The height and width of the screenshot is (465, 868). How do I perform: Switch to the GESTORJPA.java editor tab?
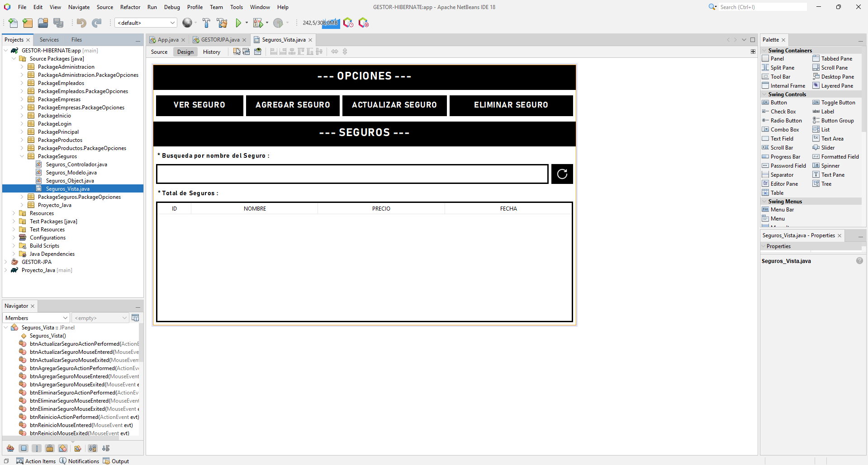[220, 40]
